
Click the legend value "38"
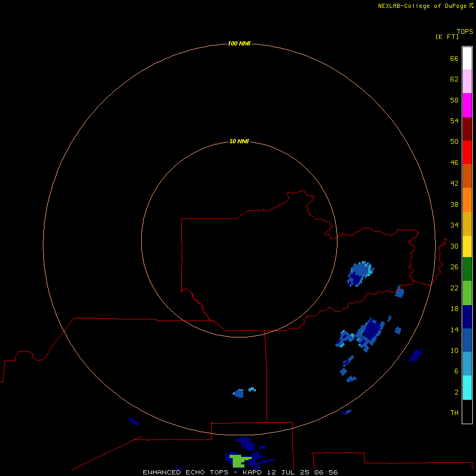pos(454,204)
